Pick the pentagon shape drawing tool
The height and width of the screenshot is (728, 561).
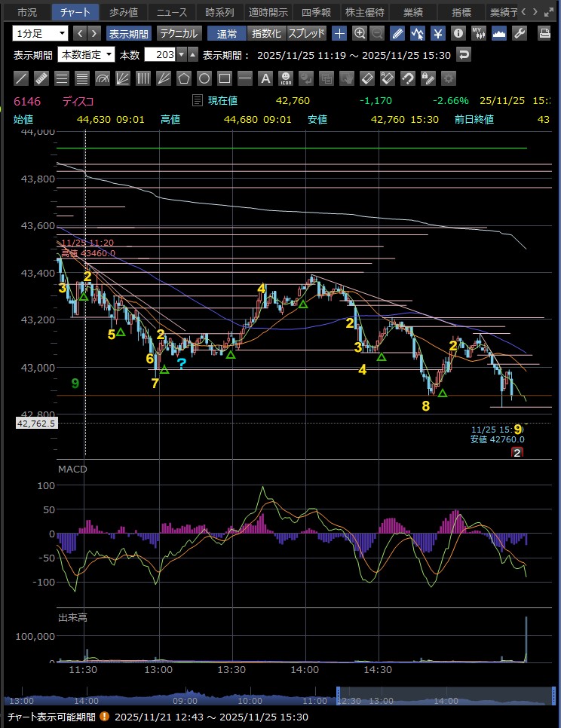point(183,78)
